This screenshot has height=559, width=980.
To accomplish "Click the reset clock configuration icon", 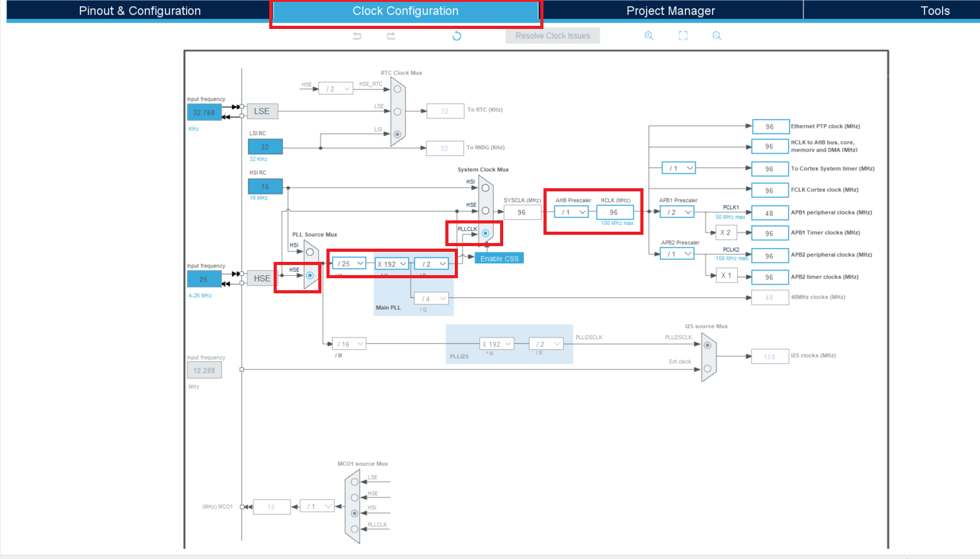I will [x=457, y=36].
